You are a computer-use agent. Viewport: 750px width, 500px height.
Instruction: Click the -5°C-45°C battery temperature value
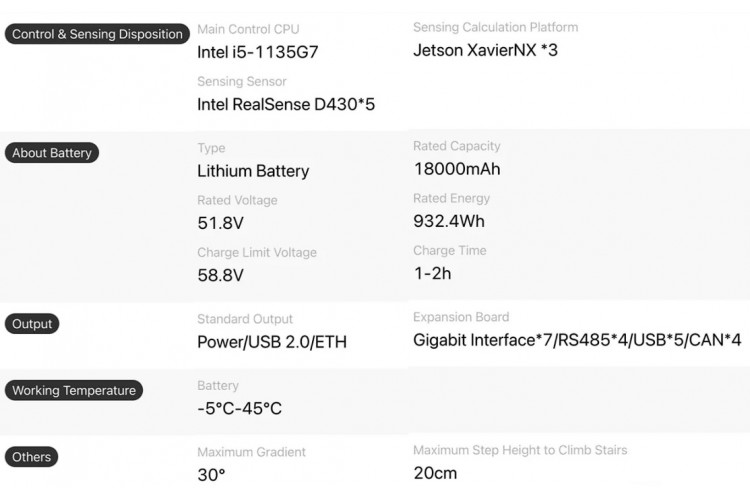(x=240, y=408)
